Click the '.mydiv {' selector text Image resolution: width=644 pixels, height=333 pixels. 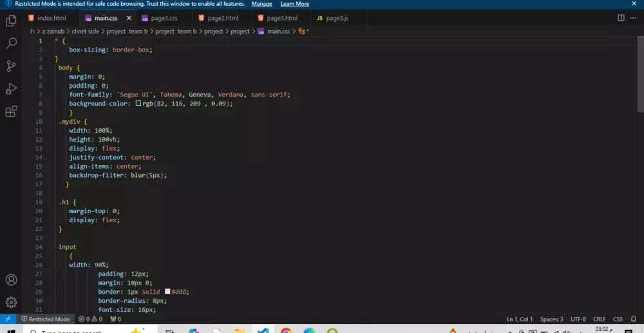(73, 122)
